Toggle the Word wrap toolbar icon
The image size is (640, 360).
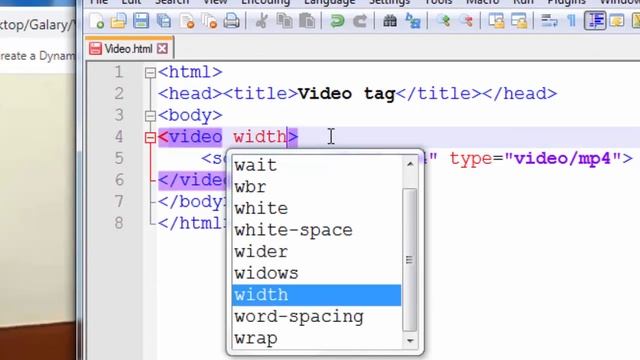pyautogui.click(x=549, y=20)
